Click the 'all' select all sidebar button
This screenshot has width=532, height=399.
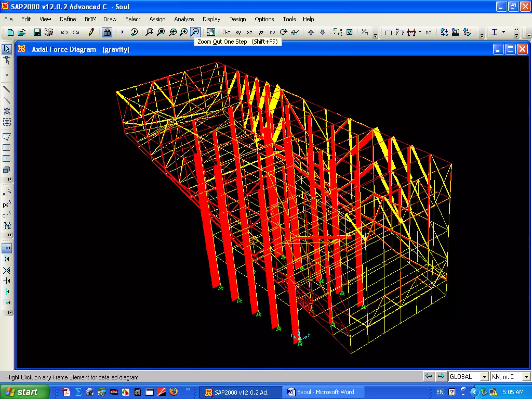[x=6, y=193]
